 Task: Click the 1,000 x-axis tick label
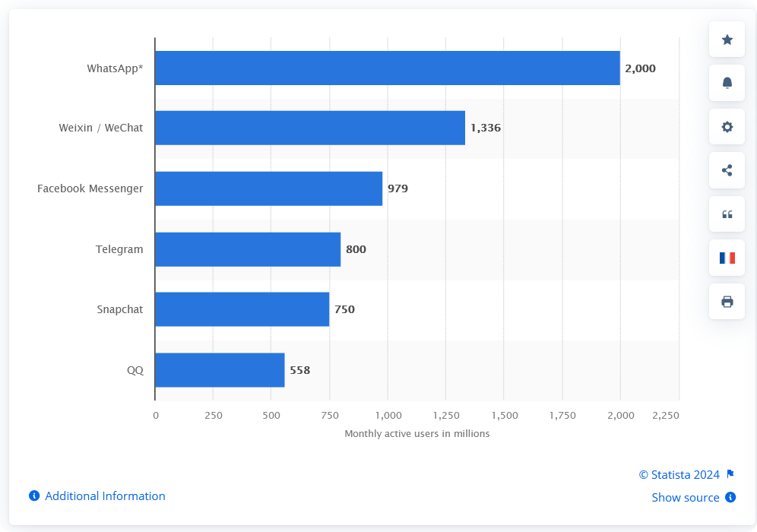[388, 416]
